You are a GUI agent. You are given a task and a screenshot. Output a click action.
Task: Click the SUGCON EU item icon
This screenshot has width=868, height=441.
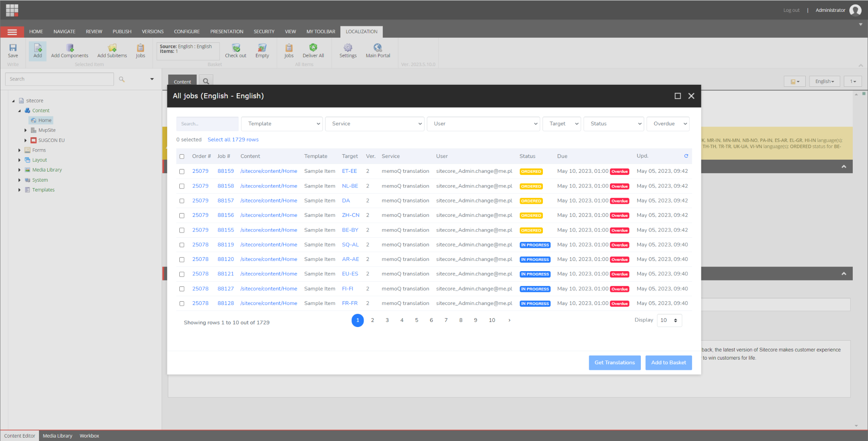[x=33, y=140]
